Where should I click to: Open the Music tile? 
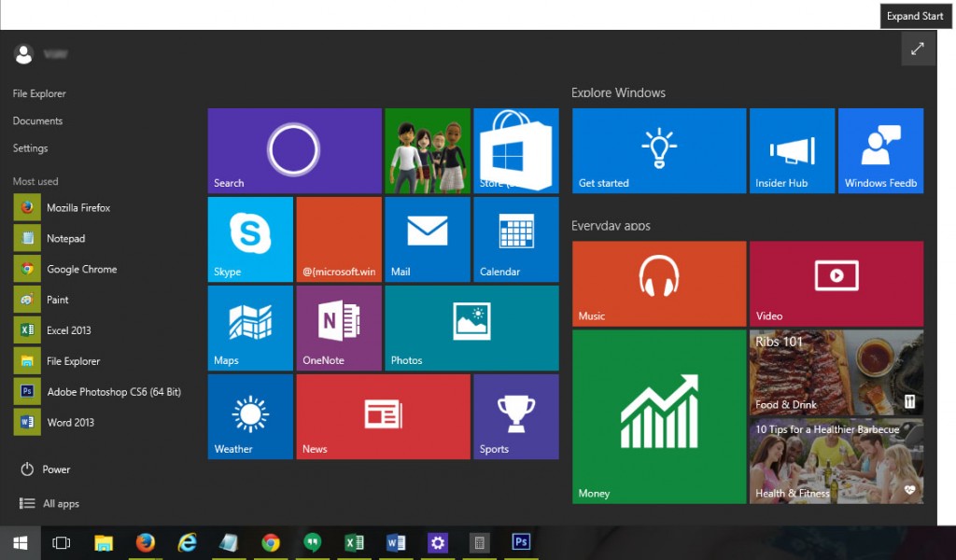[659, 284]
